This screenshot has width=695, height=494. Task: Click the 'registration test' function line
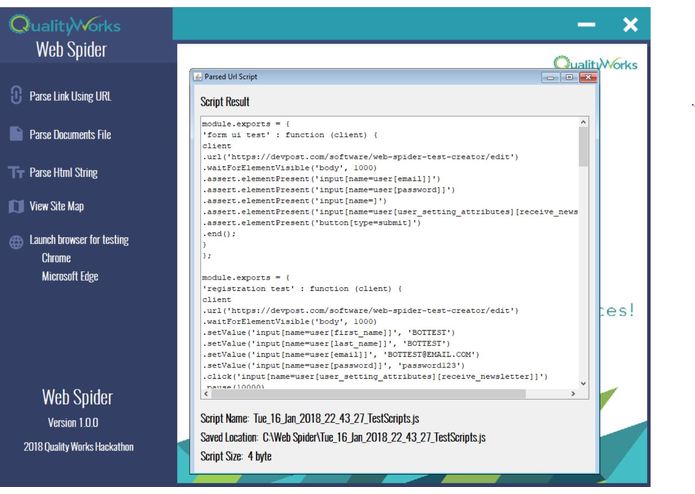[x=302, y=288]
